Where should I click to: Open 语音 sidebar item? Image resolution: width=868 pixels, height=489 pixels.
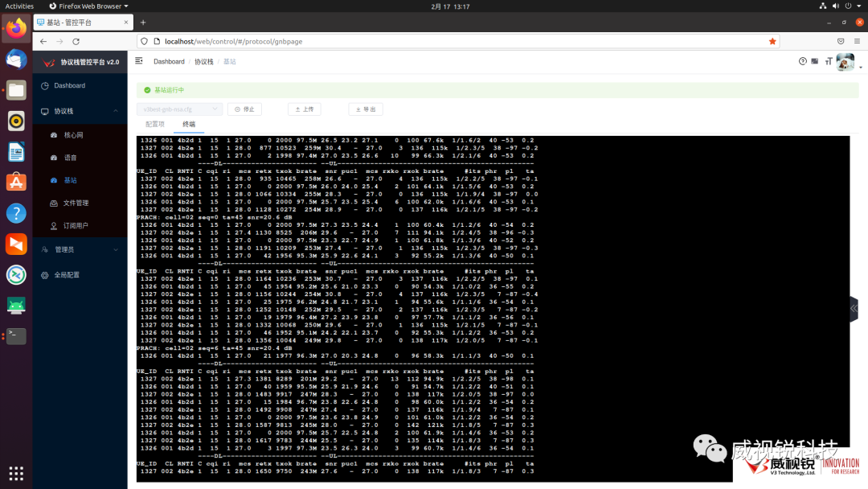tap(80, 158)
